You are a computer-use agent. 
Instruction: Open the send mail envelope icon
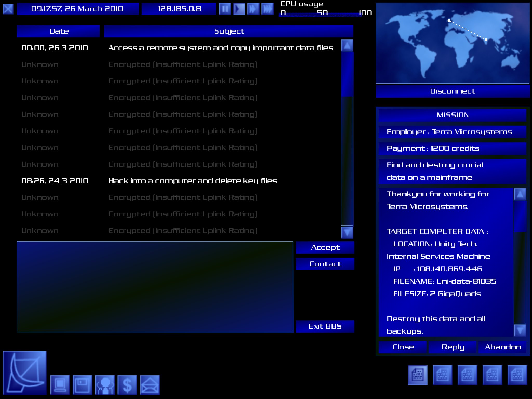[150, 385]
